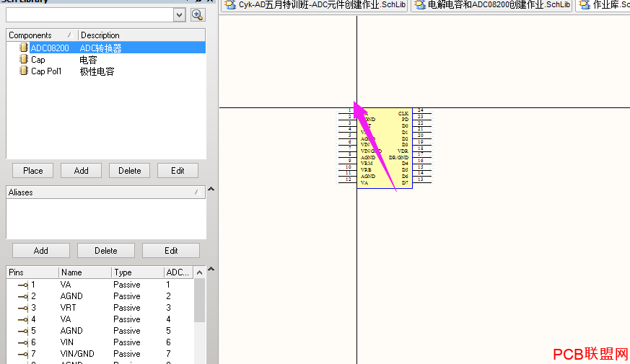Screen dimensions: 630x364
Task: Switch to the 作业库 document tab
Action: pyautogui.click(x=603, y=5)
